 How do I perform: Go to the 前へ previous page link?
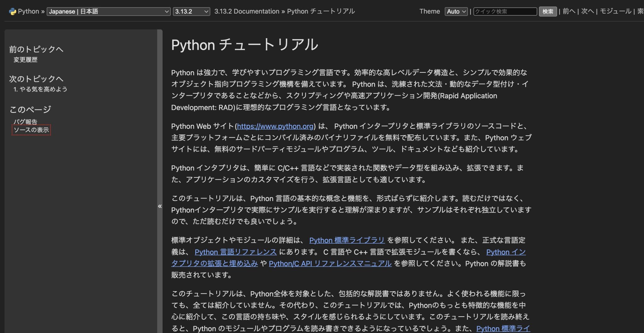(x=569, y=11)
